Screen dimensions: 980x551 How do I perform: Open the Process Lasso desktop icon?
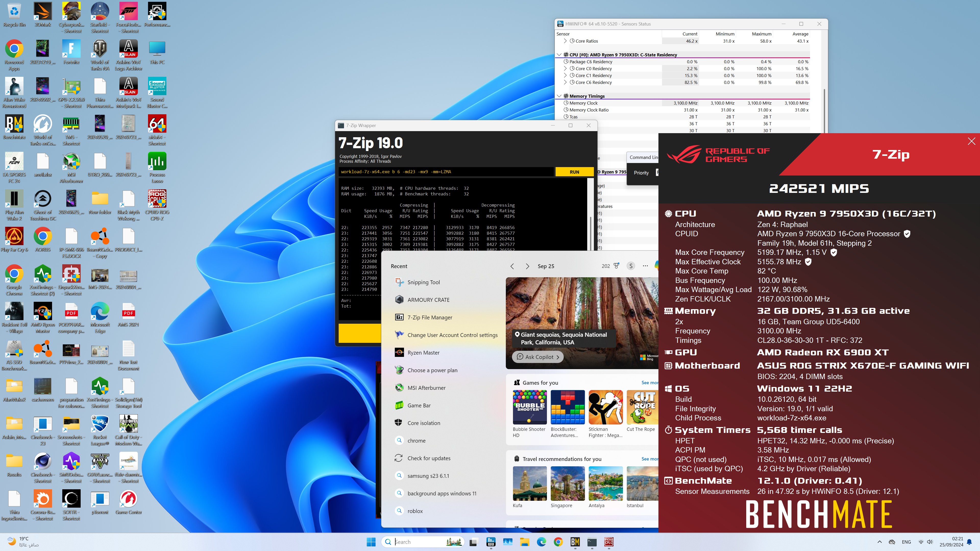(x=157, y=168)
